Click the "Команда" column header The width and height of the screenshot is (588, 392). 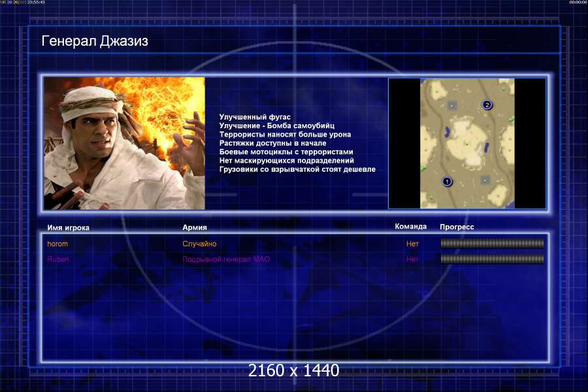[411, 226]
